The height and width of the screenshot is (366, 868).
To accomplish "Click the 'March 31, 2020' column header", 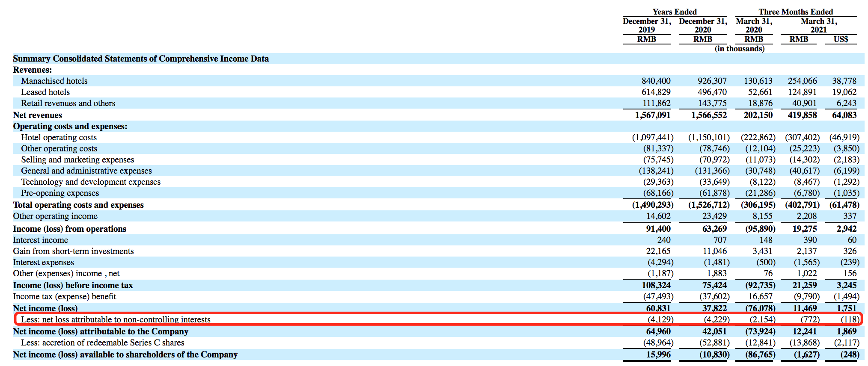I will 754,25.
